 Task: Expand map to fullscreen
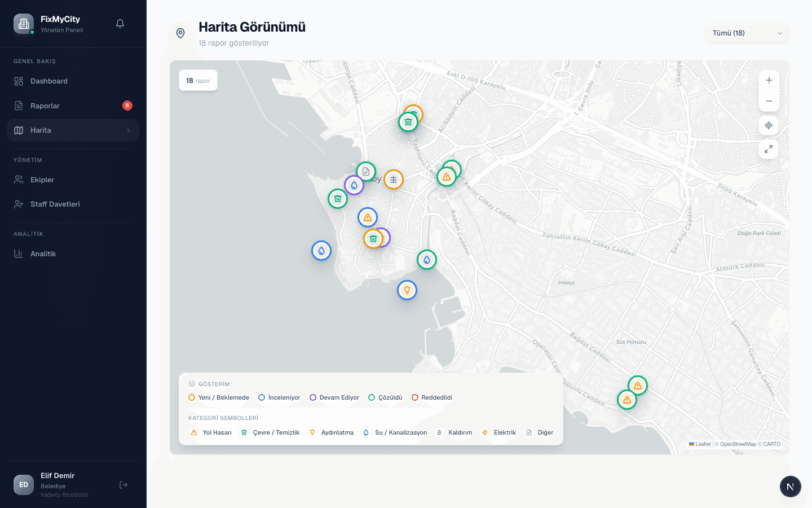click(x=769, y=149)
